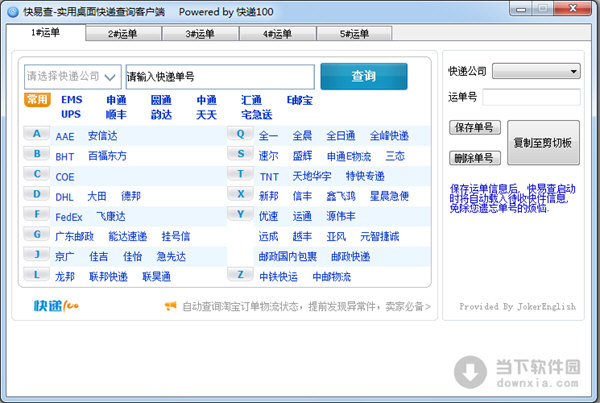Choose 百福东方 courier
The height and width of the screenshot is (403, 600).
(x=107, y=156)
